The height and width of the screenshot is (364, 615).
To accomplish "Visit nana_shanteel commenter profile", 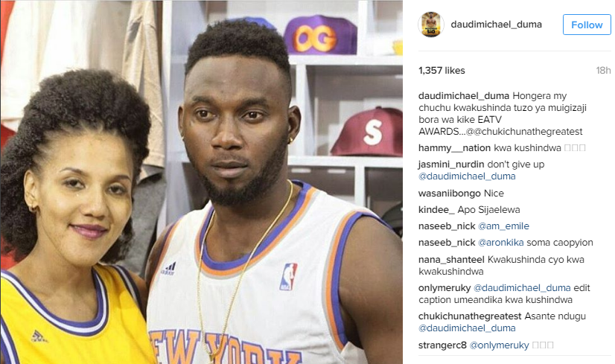I will click(451, 260).
